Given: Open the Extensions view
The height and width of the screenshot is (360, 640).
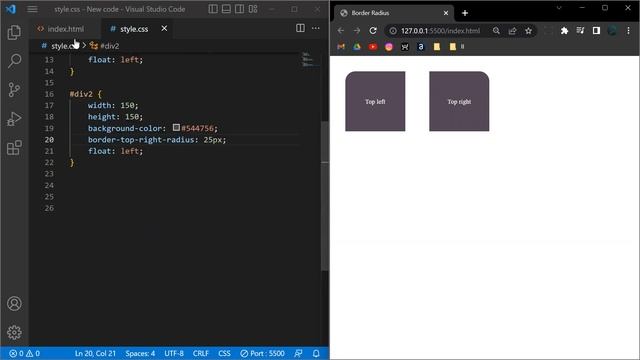Looking at the screenshot, I should point(14,147).
